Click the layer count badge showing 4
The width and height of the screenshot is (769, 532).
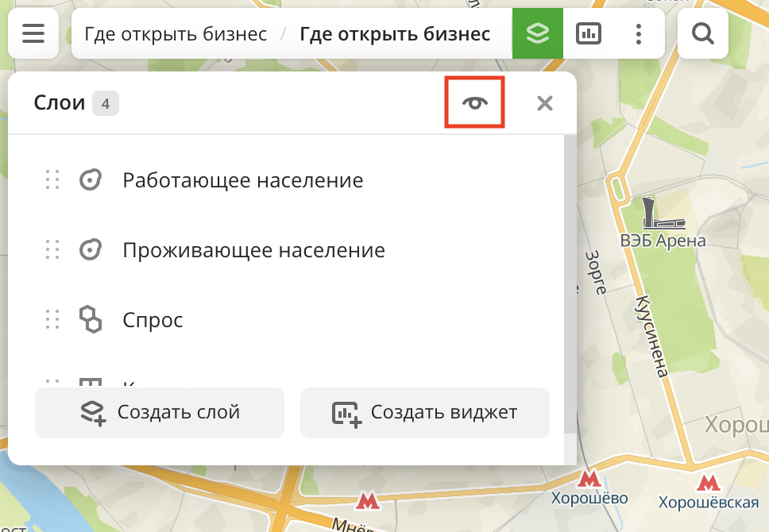105,102
